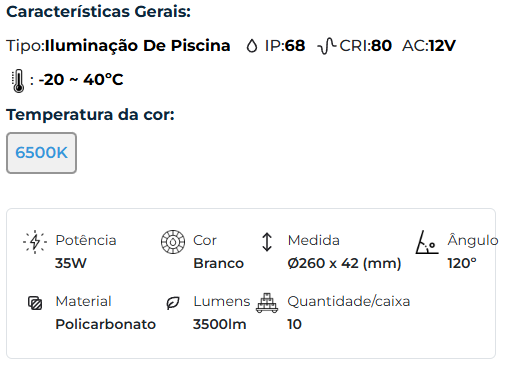
Task: Click the Medida vertical arrow icon
Action: click(267, 242)
